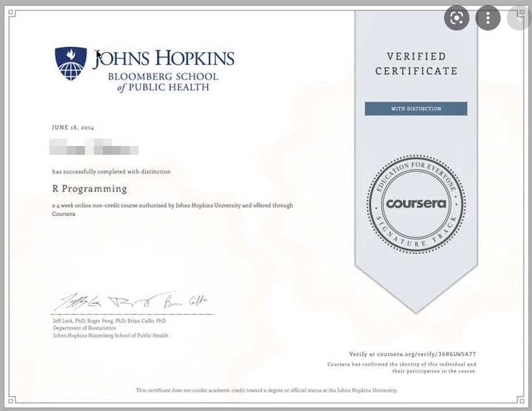The image size is (532, 411).
Task: Click 'Johns Hopkins Bloomberg School of Public Health' footer line
Action: tap(110, 335)
